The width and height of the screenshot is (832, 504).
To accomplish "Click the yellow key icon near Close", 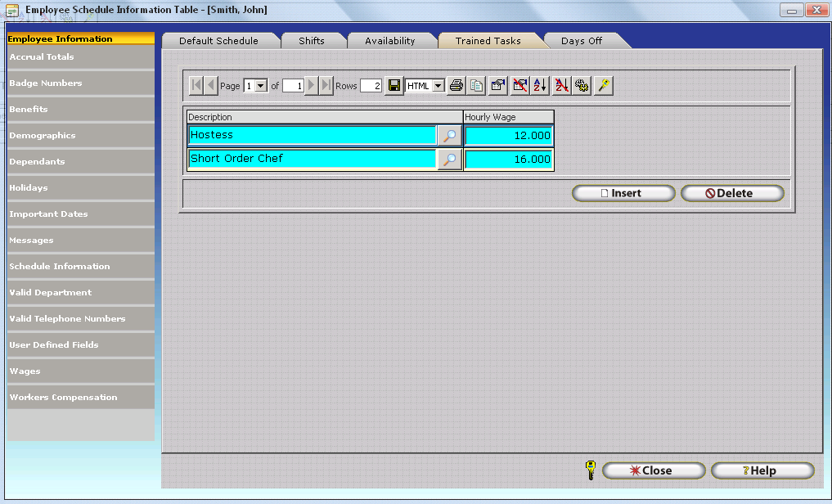I will coord(591,470).
